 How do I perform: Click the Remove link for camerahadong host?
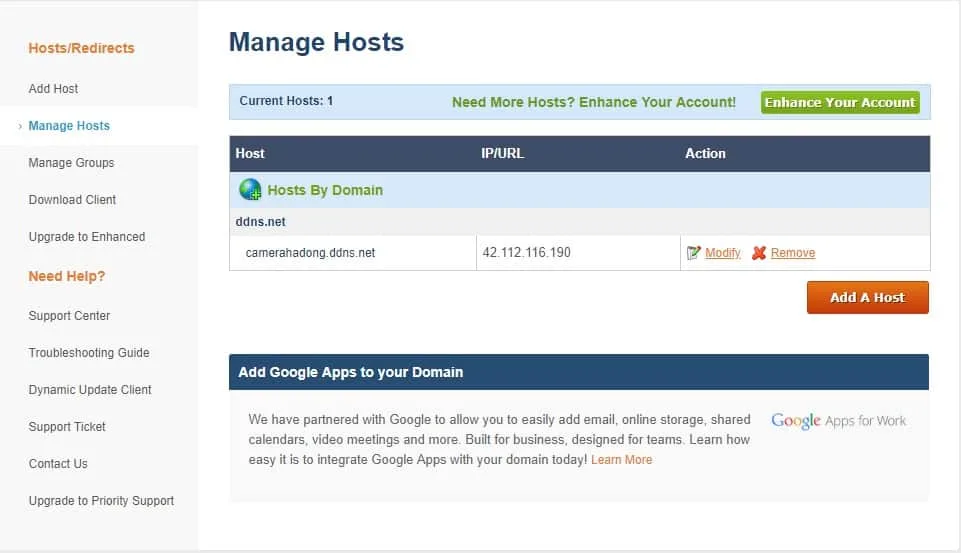793,253
